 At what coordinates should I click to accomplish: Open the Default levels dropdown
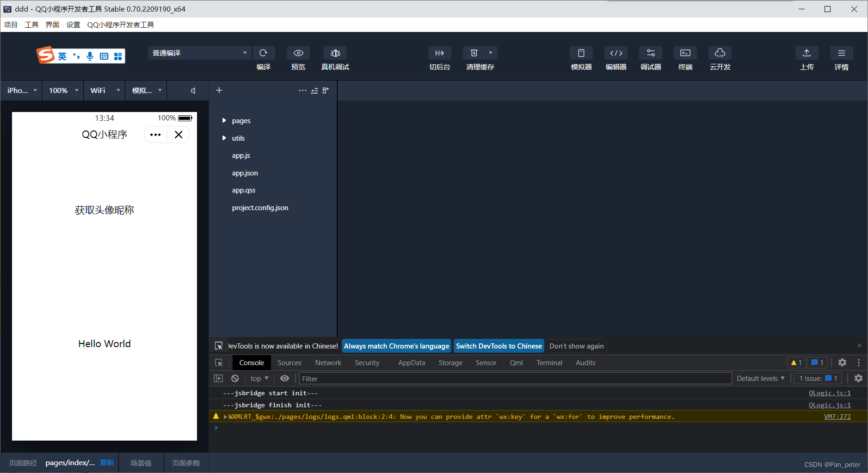tap(760, 379)
